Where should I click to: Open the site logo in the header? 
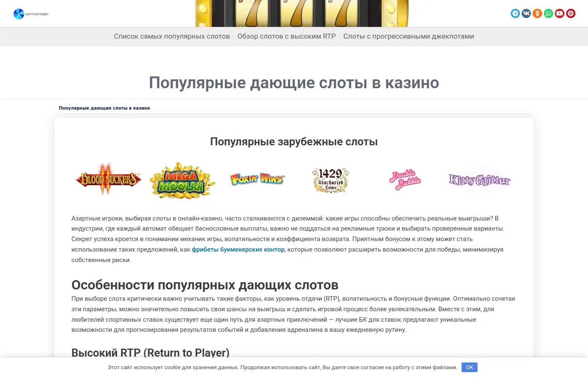(31, 14)
